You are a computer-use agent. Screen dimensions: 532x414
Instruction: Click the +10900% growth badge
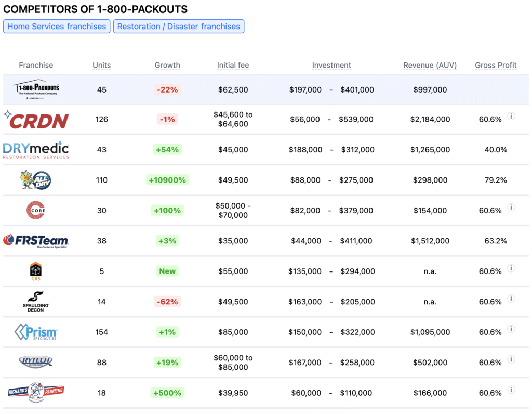167,180
